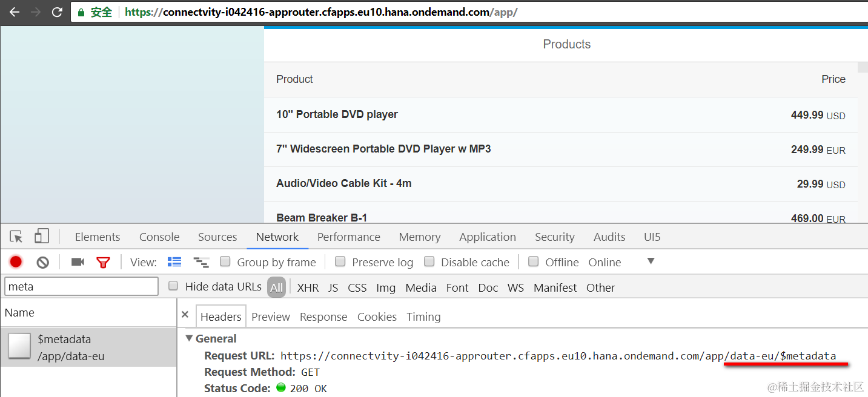
Task: Open the Performance tab
Action: tap(349, 237)
